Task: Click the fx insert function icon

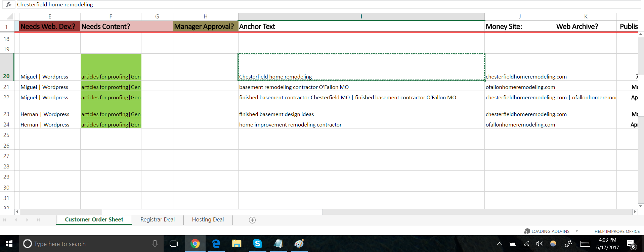Action: (x=9, y=4)
